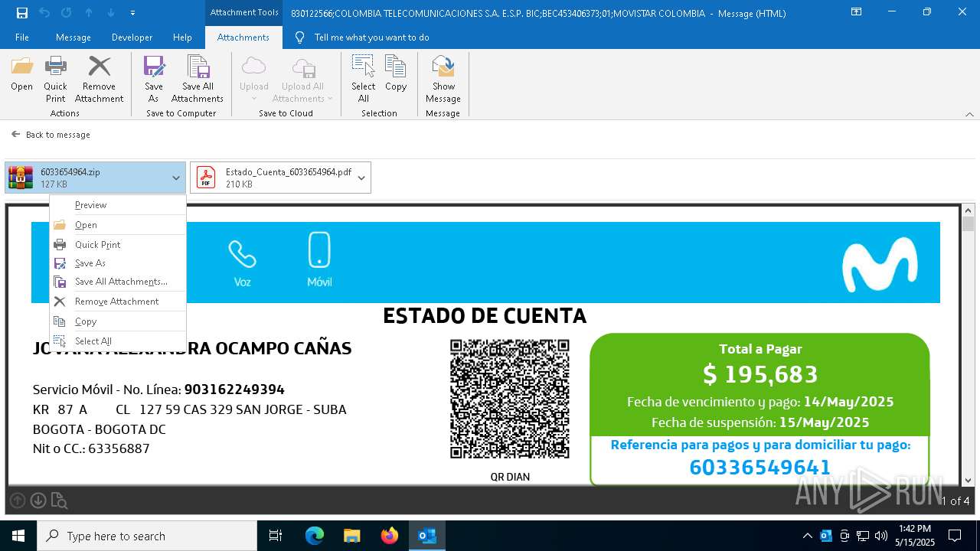Click the Show Message ribbon icon

tap(443, 80)
